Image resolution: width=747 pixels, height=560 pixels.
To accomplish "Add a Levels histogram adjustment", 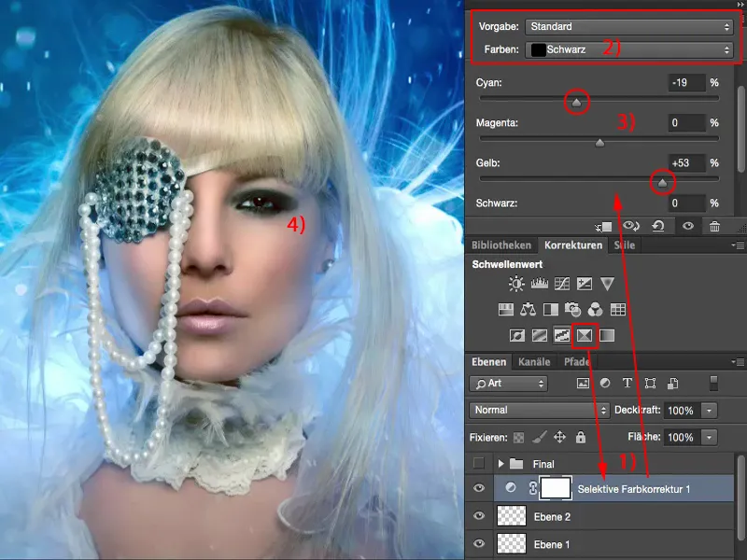I will [x=540, y=285].
